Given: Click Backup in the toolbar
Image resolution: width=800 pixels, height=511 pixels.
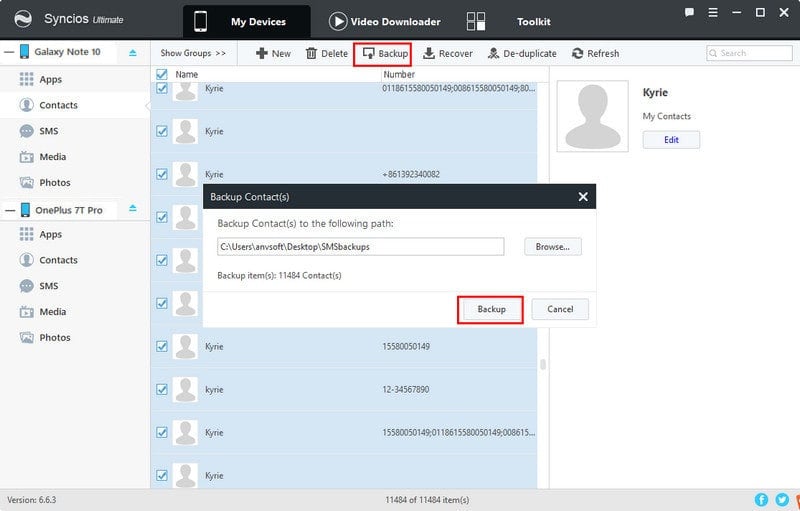Looking at the screenshot, I should point(385,54).
